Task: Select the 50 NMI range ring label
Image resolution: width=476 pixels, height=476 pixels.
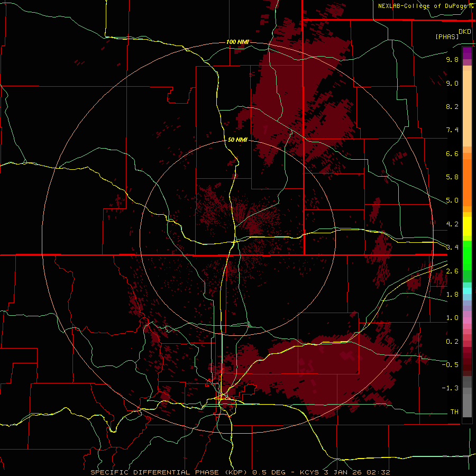Action: point(237,140)
